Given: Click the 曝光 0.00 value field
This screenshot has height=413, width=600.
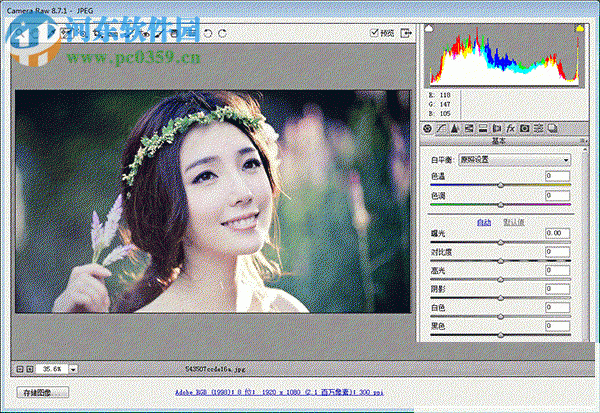Looking at the screenshot, I should (558, 233).
